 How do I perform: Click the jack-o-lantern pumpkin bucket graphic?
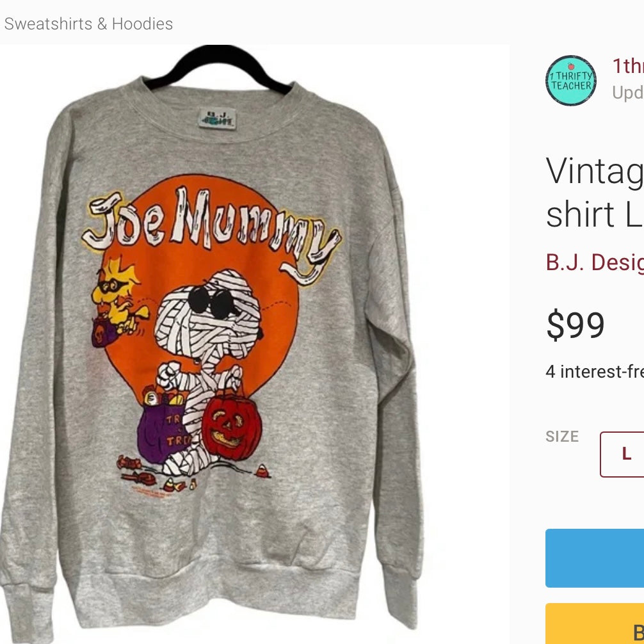point(232,428)
